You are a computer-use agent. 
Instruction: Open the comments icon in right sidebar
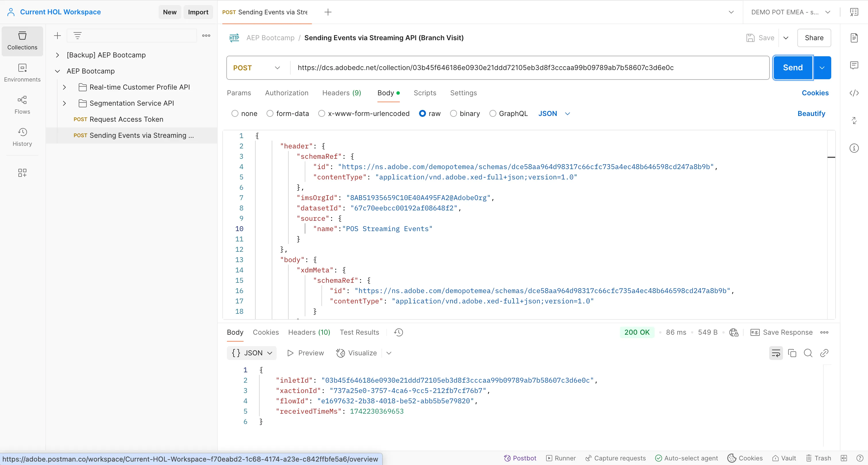[854, 65]
